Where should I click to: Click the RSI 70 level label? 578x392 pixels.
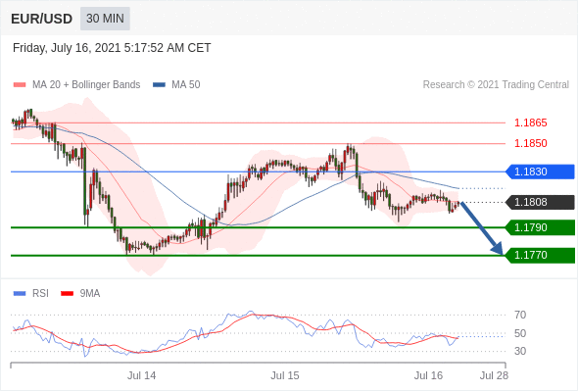(x=520, y=315)
